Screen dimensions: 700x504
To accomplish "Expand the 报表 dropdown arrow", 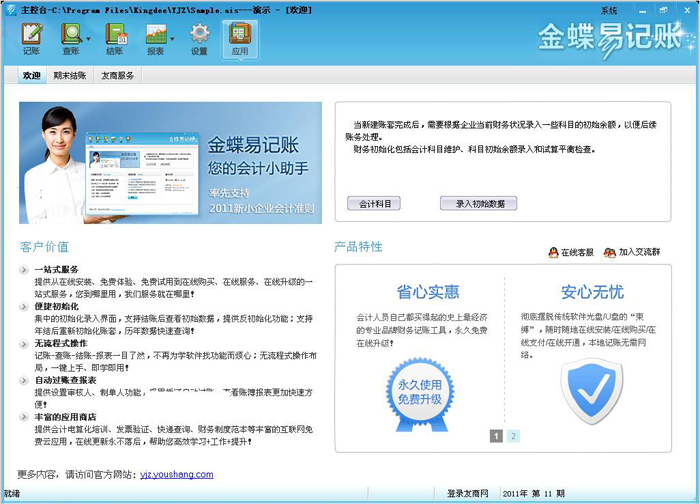I will pyautogui.click(x=172, y=39).
